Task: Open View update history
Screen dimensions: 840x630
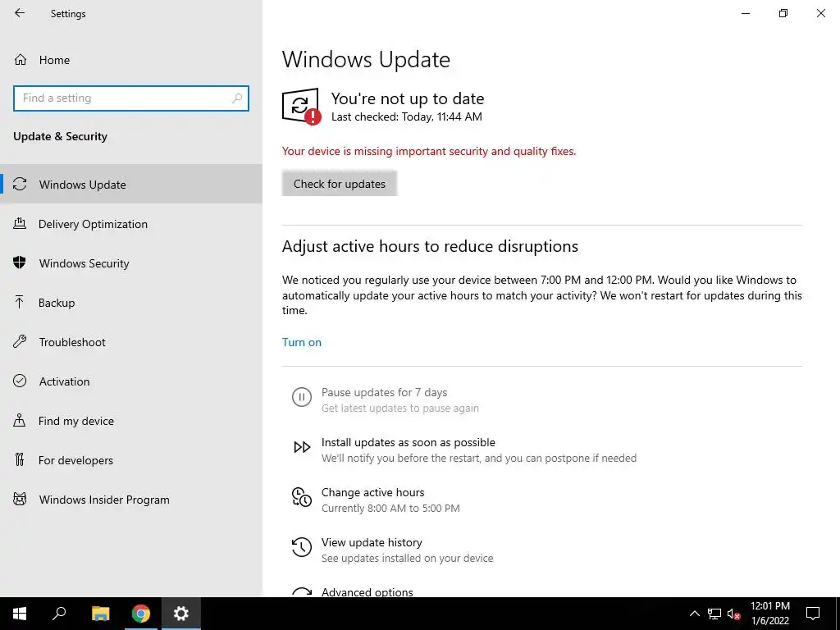Action: coord(372,542)
